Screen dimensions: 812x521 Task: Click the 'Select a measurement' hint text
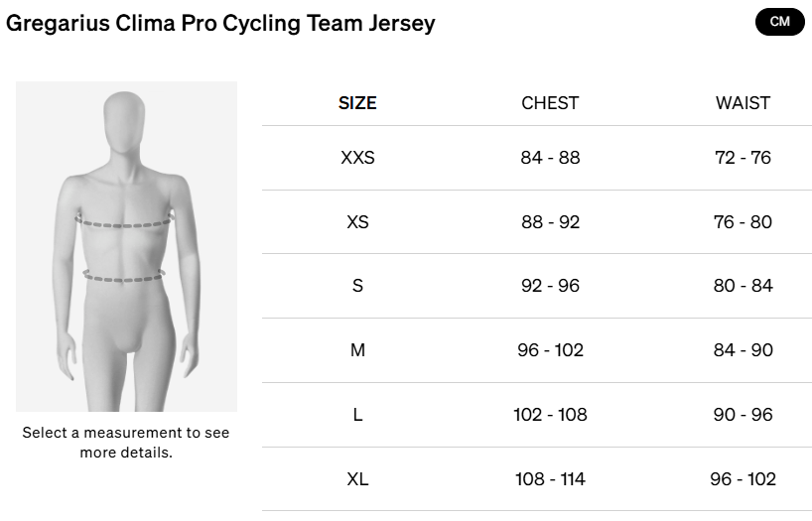click(126, 443)
